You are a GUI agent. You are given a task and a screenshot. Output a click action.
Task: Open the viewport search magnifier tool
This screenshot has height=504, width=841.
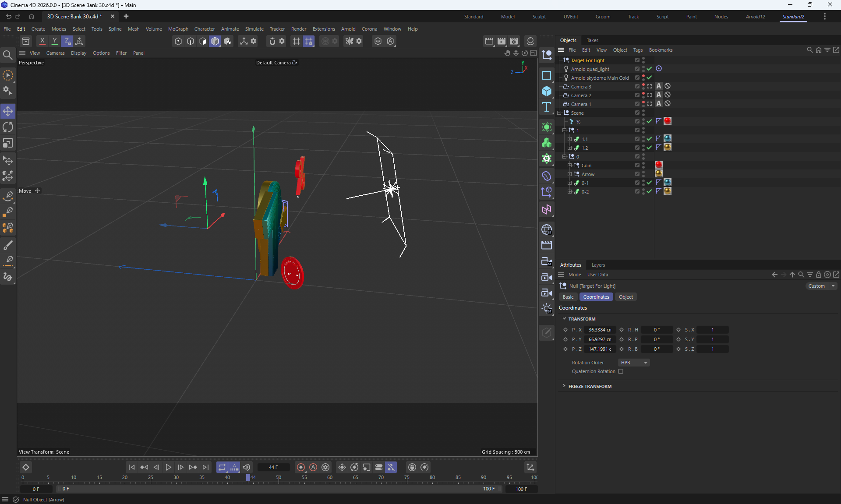pyautogui.click(x=7, y=55)
